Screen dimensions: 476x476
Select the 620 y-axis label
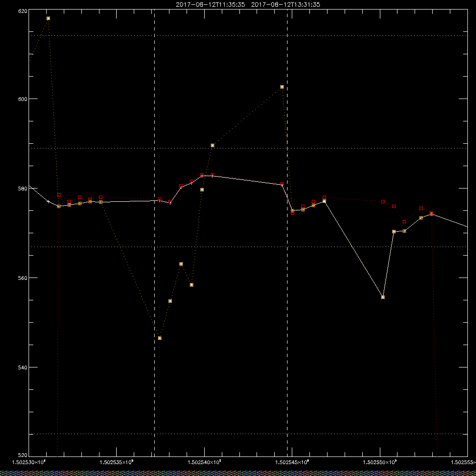click(23, 10)
